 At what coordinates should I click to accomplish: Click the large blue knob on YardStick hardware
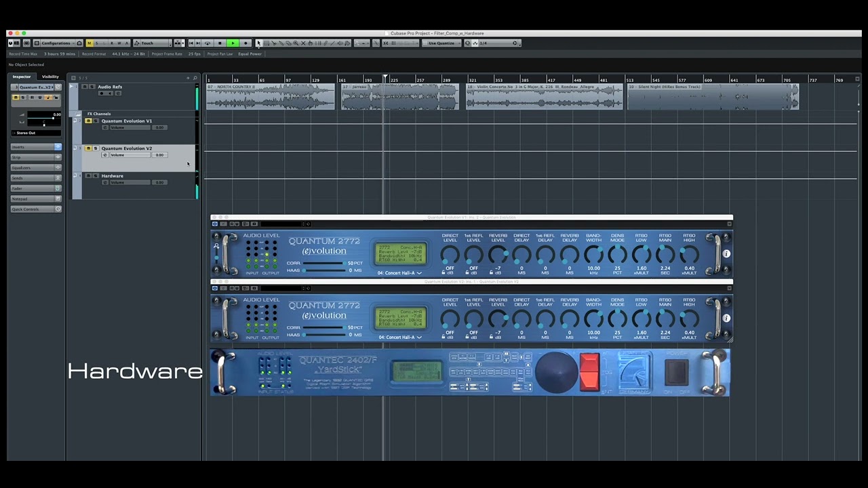(556, 372)
